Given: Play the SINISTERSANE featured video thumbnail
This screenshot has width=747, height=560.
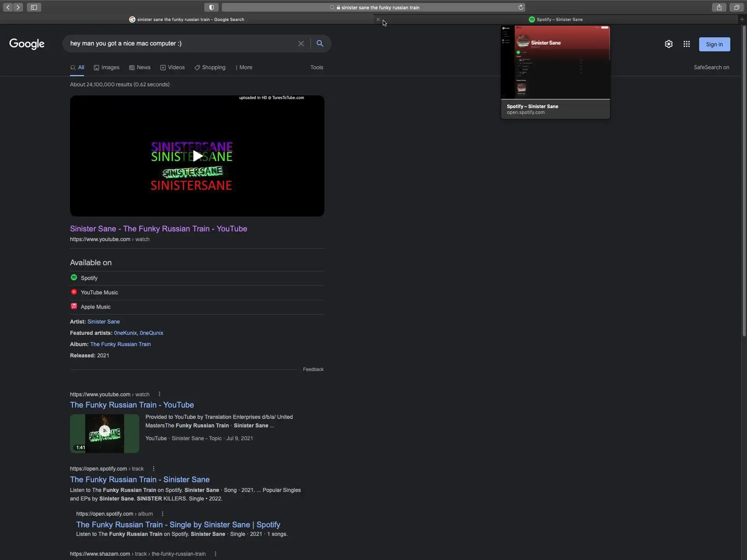Looking at the screenshot, I should [197, 156].
